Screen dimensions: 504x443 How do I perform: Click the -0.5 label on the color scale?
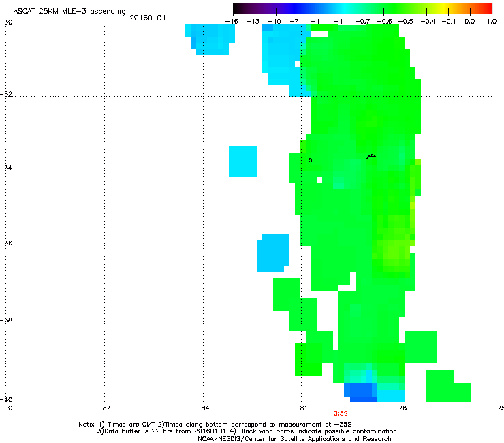[x=406, y=22]
